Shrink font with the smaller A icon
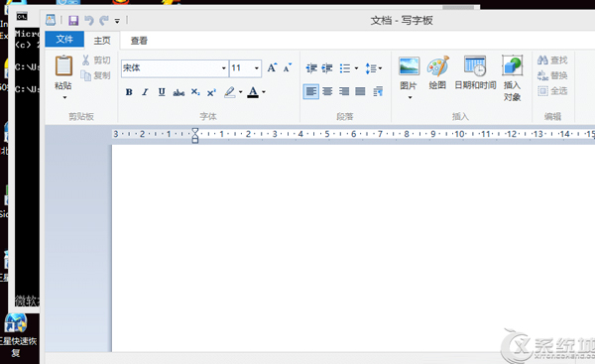595x364 pixels. (288, 67)
